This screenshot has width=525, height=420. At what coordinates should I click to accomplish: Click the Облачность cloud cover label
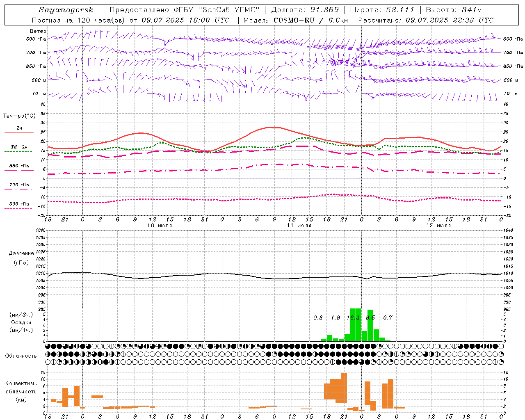pos(21,356)
